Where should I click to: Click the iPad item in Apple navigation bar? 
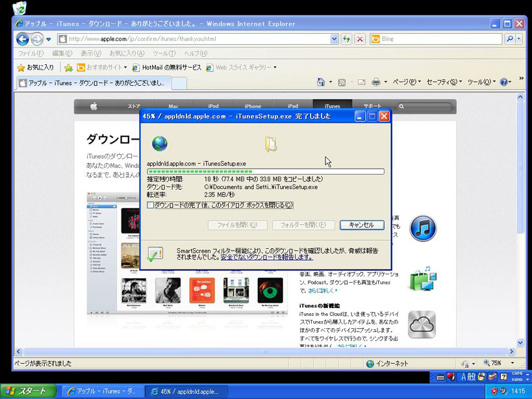(292, 106)
